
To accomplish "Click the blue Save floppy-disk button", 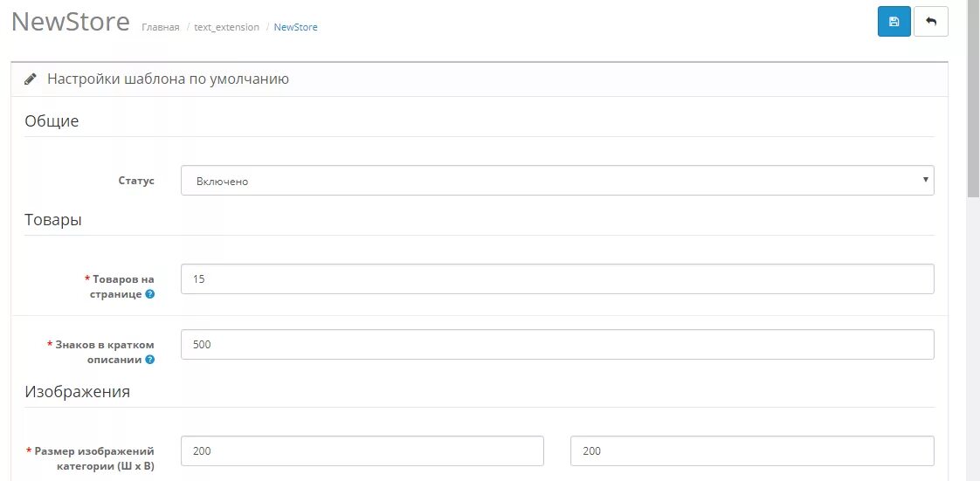I will click(x=894, y=22).
